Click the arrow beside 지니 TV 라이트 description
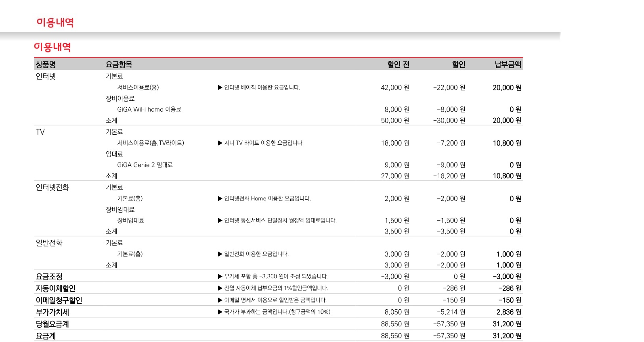Image resolution: width=644 pixels, height=342 pixels. (x=220, y=143)
